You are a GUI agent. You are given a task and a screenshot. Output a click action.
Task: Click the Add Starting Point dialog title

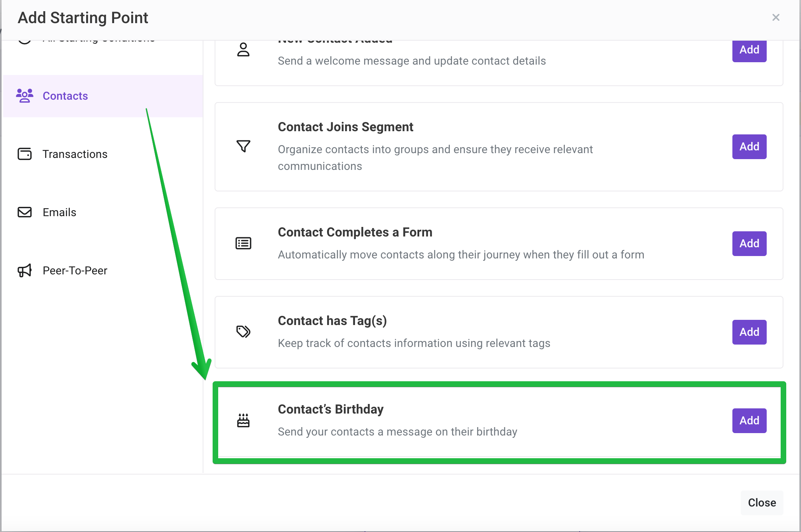pyautogui.click(x=83, y=18)
